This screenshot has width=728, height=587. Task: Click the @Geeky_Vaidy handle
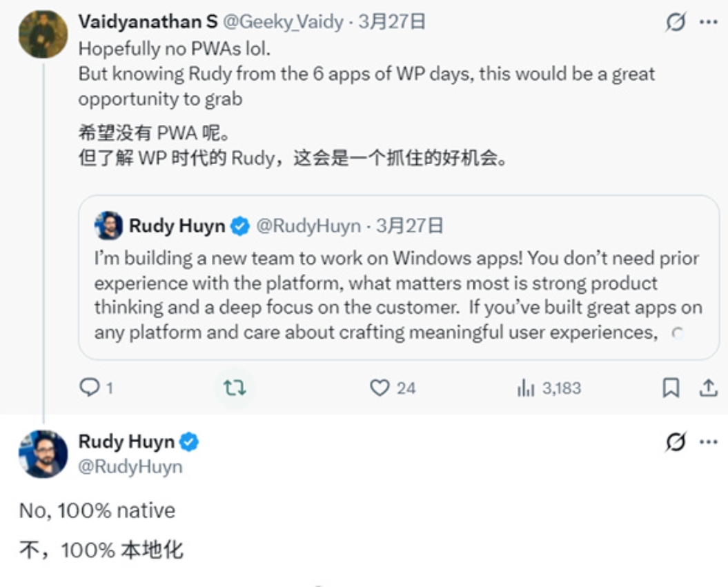click(283, 22)
